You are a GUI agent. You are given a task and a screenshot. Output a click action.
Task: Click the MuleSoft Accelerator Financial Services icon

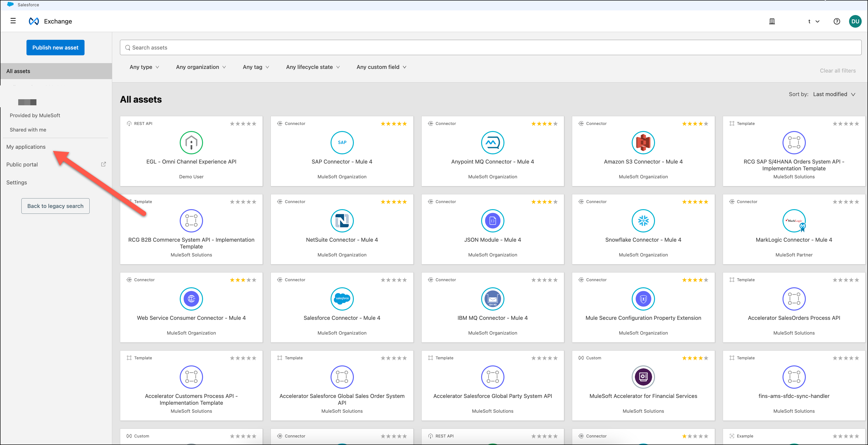(643, 377)
